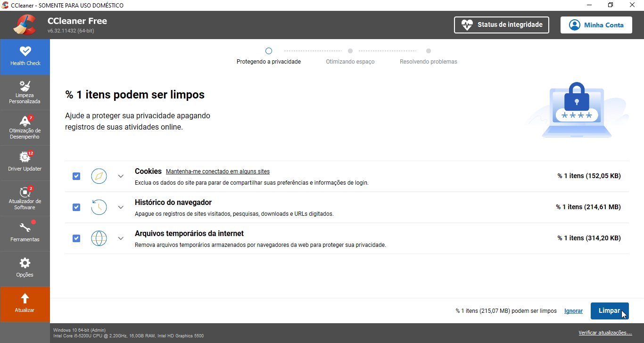Minimize the CCleaner window
This screenshot has width=644, height=343.
point(589,5)
